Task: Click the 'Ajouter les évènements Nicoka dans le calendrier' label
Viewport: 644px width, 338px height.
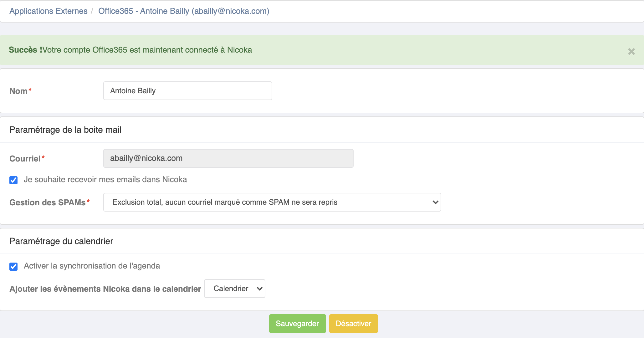Action: tap(105, 289)
